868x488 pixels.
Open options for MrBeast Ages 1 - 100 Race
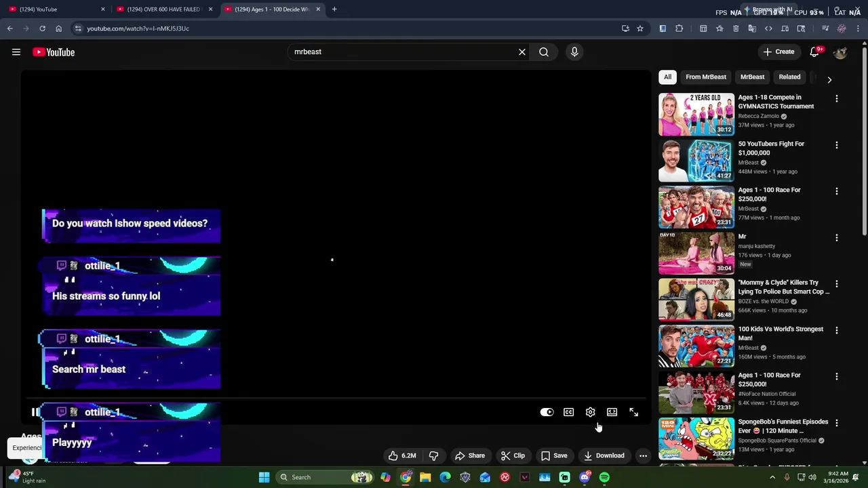point(836,191)
